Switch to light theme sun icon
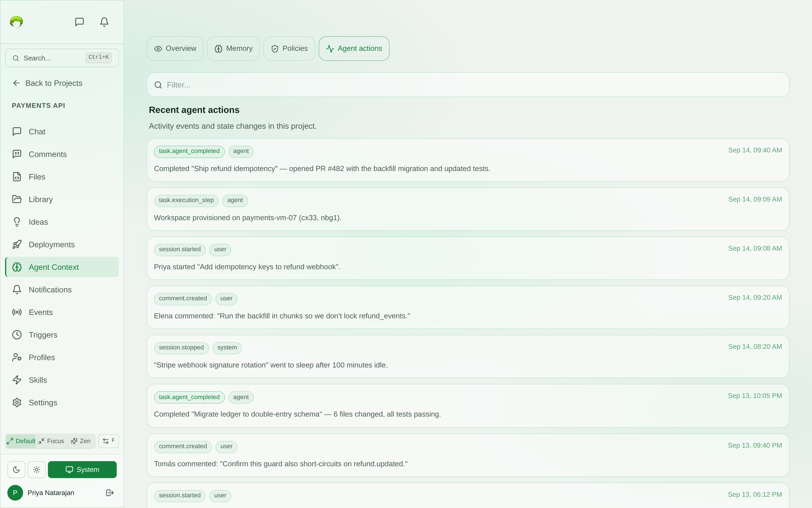The image size is (812, 508). (37, 469)
